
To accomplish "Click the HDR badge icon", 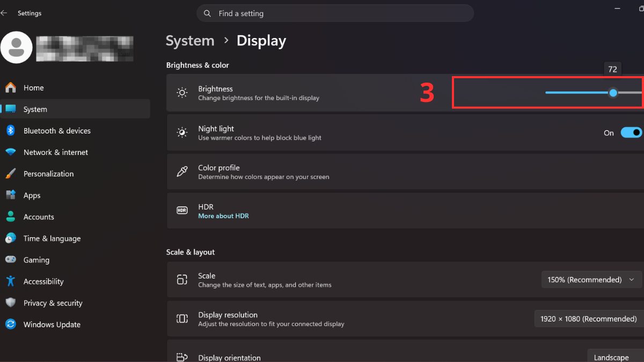I will point(182,211).
